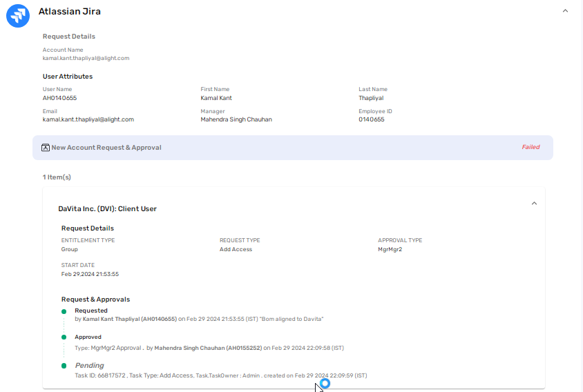Collapse the Atlassian Jira section chevron

pos(565,11)
